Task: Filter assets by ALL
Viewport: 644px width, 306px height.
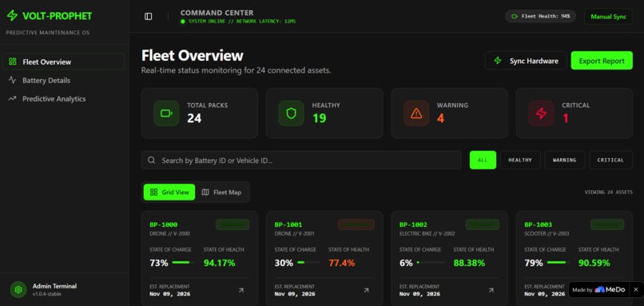Action: click(x=483, y=160)
